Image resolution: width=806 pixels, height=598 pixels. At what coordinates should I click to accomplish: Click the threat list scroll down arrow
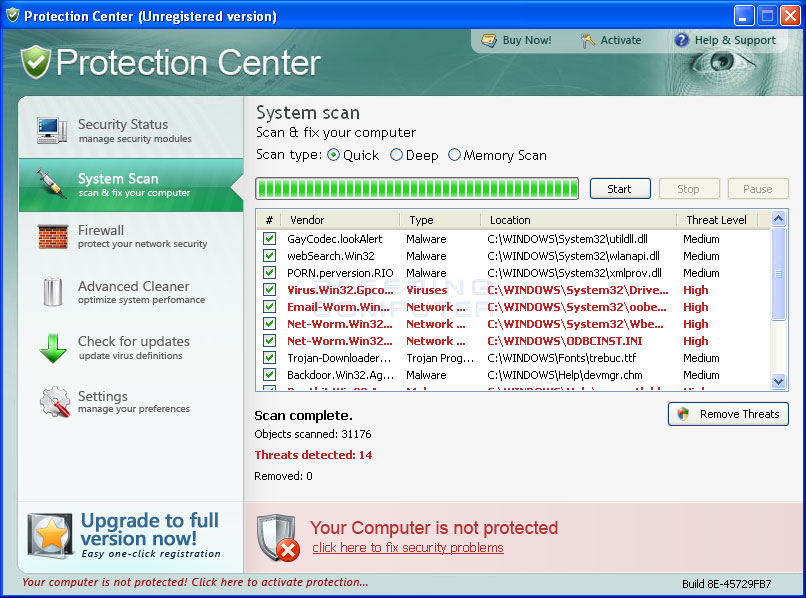click(778, 381)
